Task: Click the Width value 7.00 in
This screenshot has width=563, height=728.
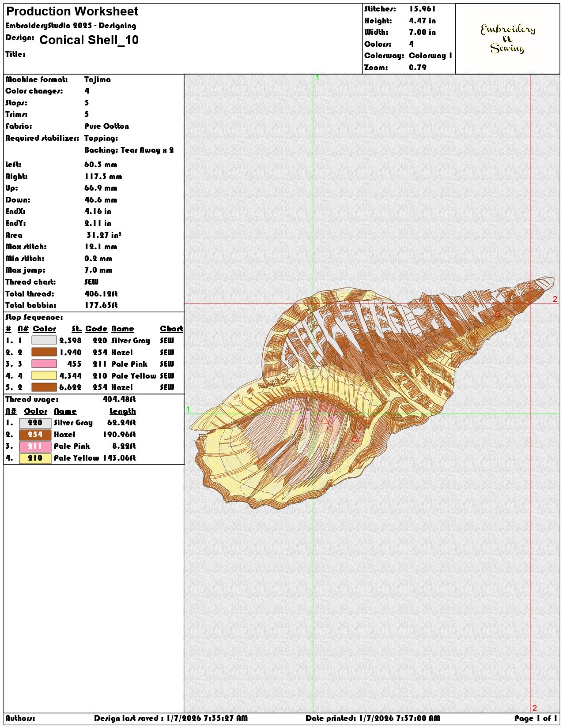Action: (x=422, y=32)
